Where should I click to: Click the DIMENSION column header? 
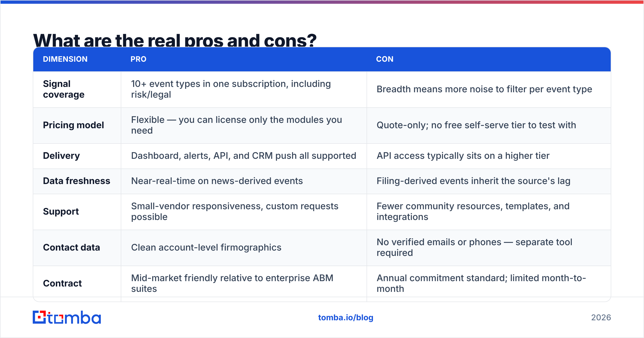click(x=65, y=59)
